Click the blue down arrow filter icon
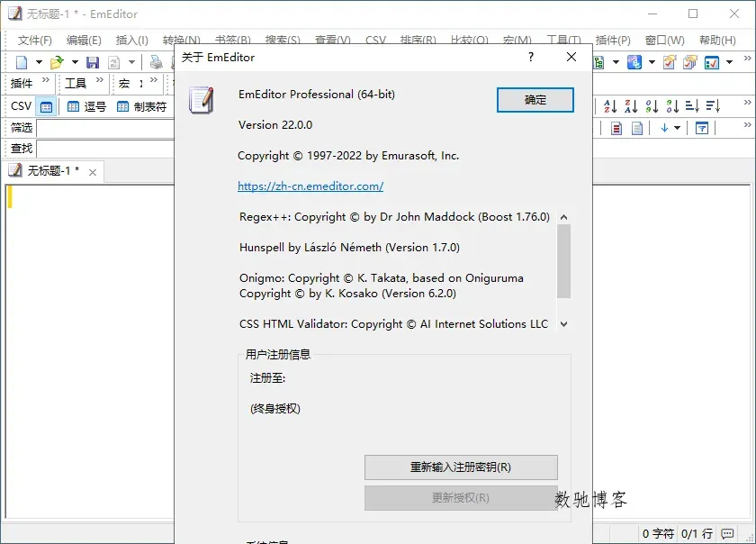Screen dimensions: 756x544 (x=664, y=128)
